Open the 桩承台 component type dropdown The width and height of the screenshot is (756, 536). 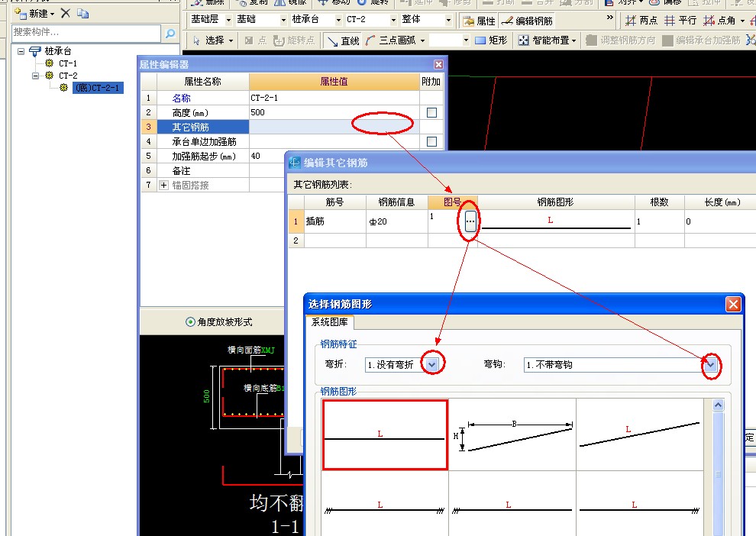(338, 20)
